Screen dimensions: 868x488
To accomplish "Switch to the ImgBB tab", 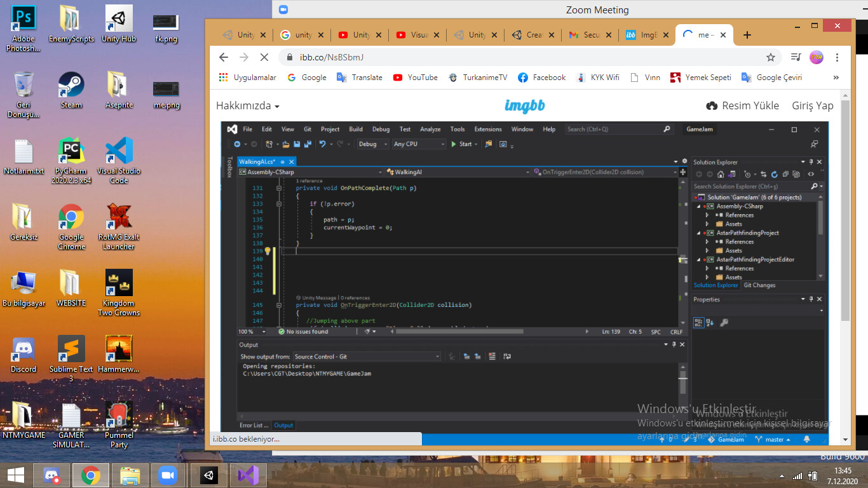I will click(646, 35).
